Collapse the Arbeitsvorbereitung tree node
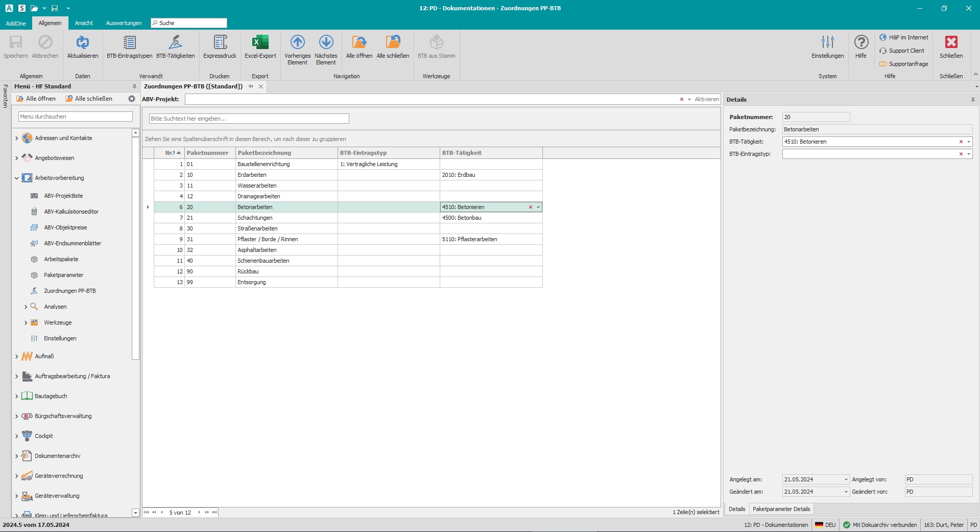The image size is (980, 532). click(x=16, y=178)
